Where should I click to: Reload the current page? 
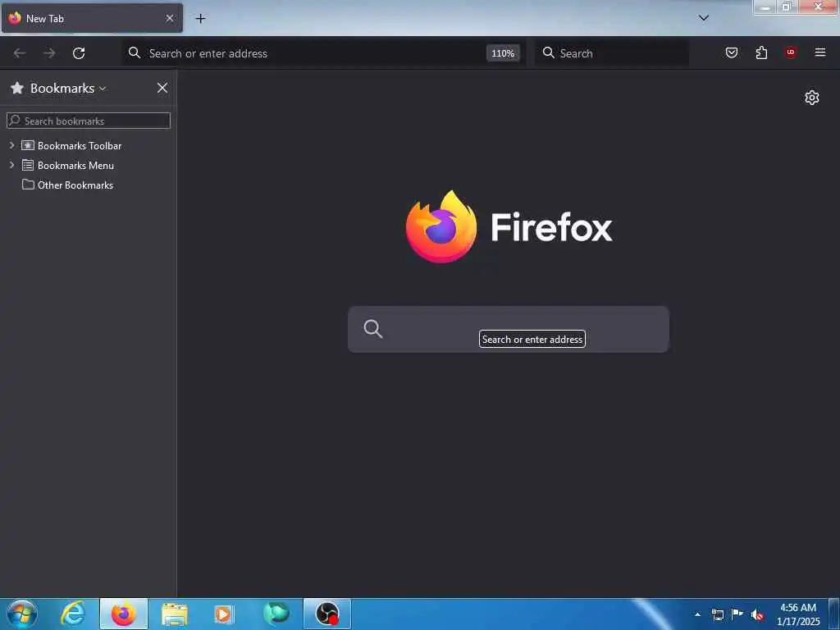(79, 53)
